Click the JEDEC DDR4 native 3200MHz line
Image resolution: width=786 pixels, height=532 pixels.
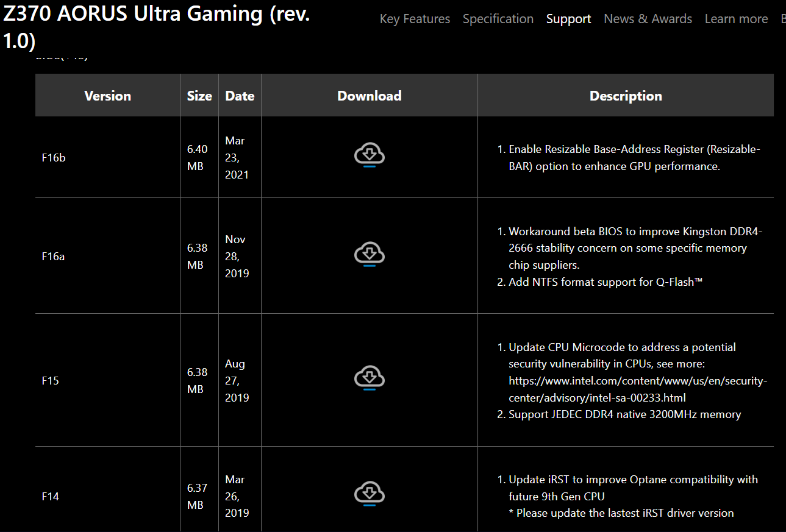pyautogui.click(x=624, y=414)
